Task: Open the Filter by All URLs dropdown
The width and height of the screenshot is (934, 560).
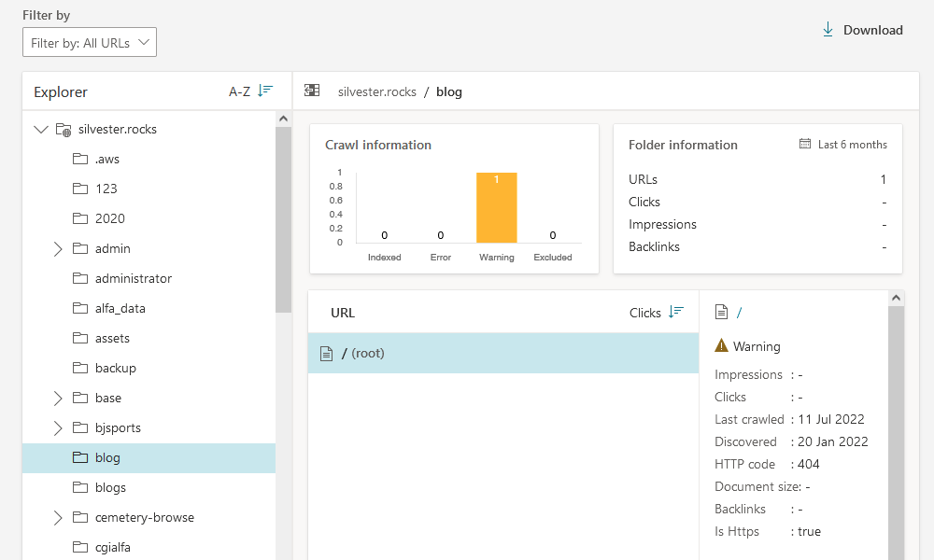Action: click(x=90, y=43)
